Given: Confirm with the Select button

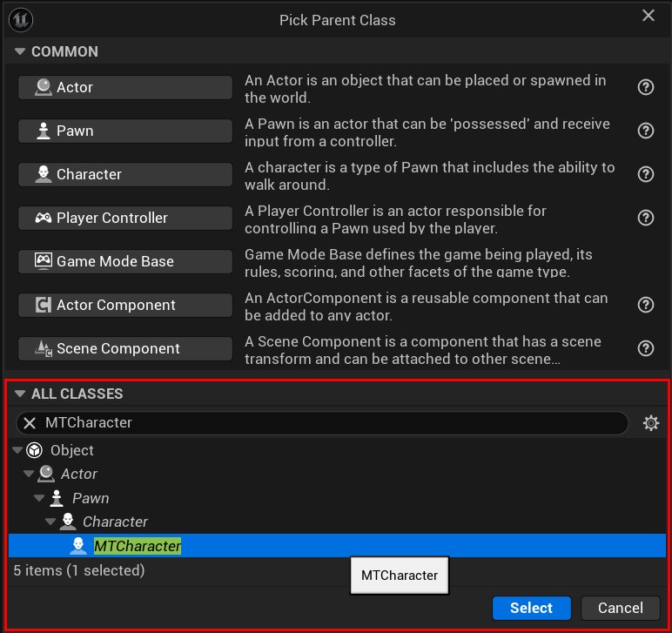Looking at the screenshot, I should point(532,608).
